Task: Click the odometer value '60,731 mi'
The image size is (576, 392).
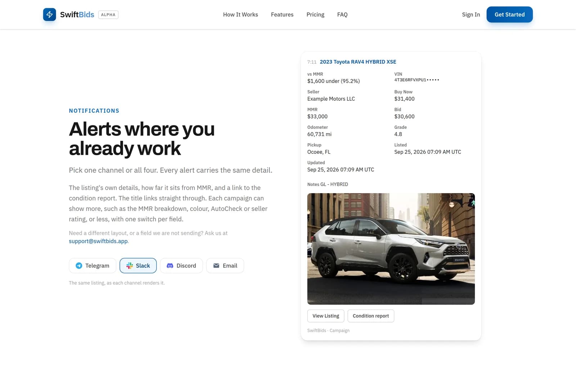Action: pyautogui.click(x=319, y=134)
